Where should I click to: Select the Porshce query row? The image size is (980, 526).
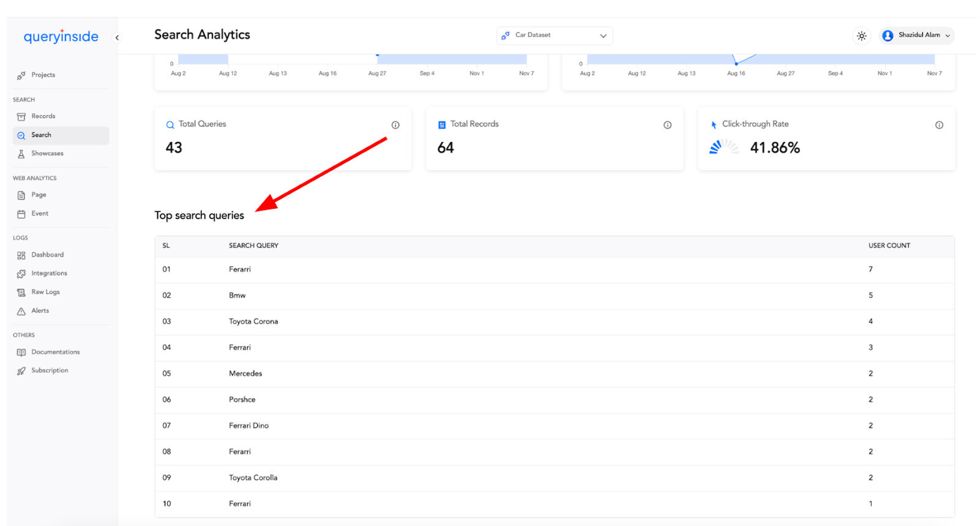click(554, 400)
